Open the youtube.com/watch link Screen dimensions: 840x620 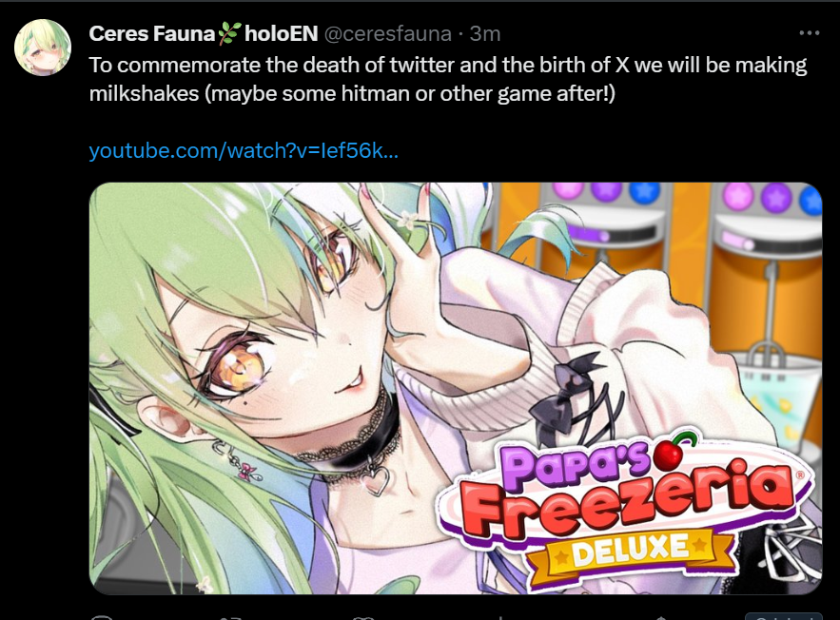click(x=244, y=150)
